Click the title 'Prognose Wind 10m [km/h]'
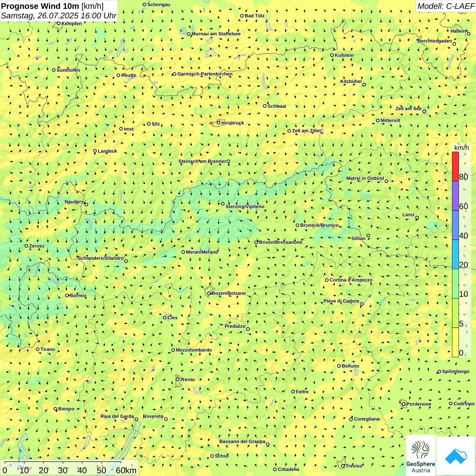The width and height of the screenshot is (476, 476). point(52,6)
